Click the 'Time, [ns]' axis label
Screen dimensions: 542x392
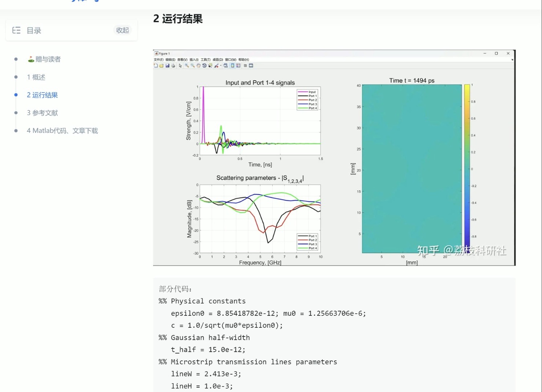tap(260, 165)
